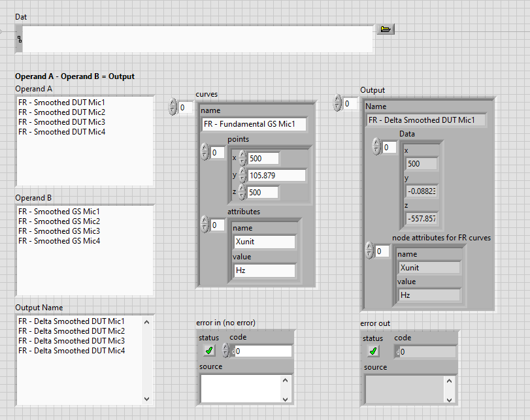Toggle error out status indicator
The width and height of the screenshot is (530, 420).
pyautogui.click(x=373, y=351)
